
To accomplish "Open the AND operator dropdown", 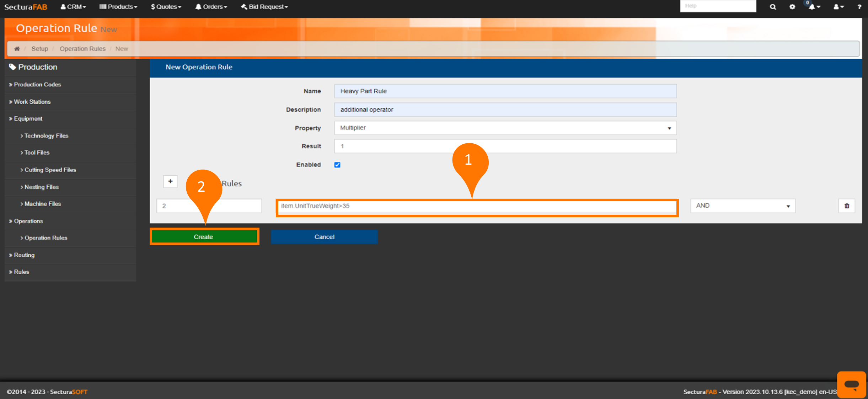I will [742, 206].
